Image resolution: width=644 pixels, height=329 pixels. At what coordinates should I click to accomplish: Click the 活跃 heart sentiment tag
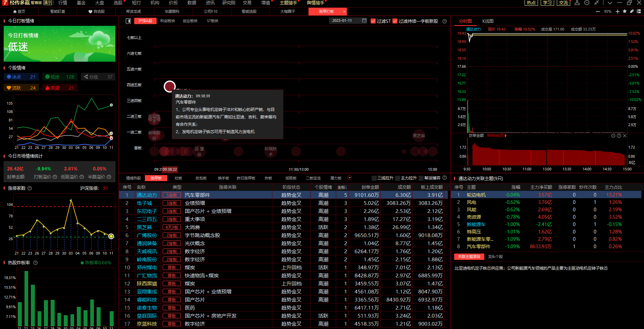pyautogui.click(x=21, y=88)
